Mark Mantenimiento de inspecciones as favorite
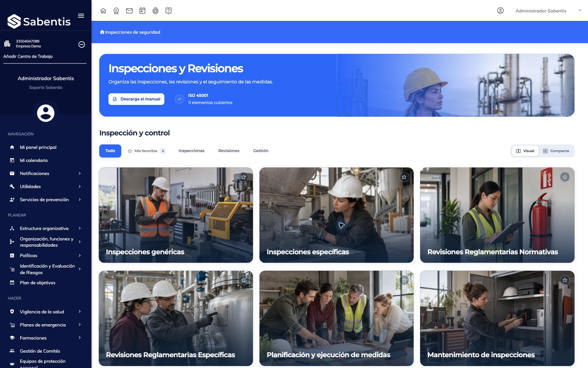 coord(565,280)
